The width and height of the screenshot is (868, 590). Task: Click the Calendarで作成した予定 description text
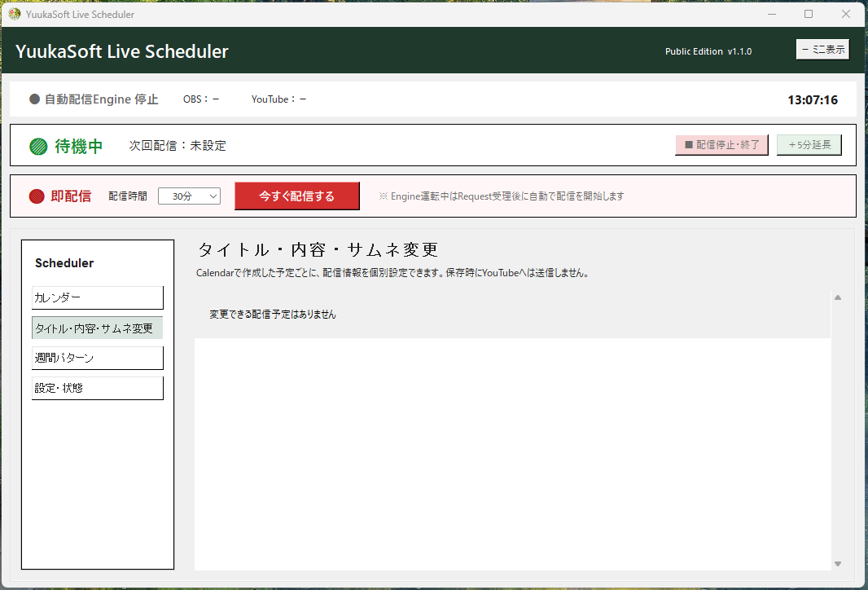(x=392, y=272)
